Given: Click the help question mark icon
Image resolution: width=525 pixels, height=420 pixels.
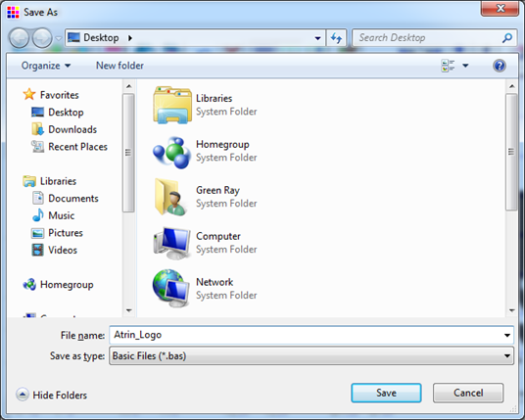Looking at the screenshot, I should tap(499, 66).
